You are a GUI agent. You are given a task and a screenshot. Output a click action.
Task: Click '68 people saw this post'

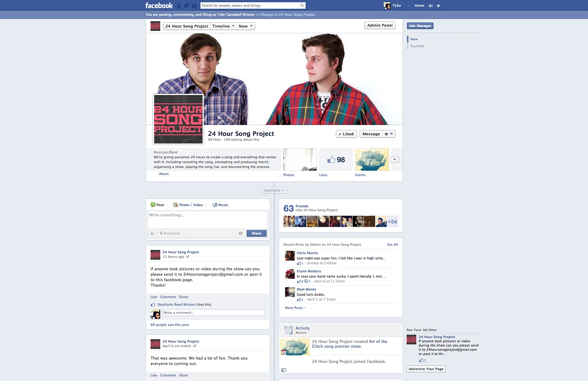pyautogui.click(x=170, y=325)
